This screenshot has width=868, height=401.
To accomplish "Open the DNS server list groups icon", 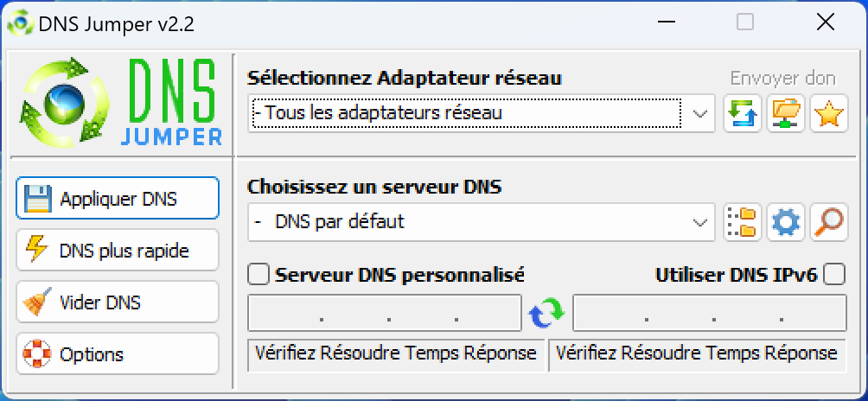I will (743, 222).
